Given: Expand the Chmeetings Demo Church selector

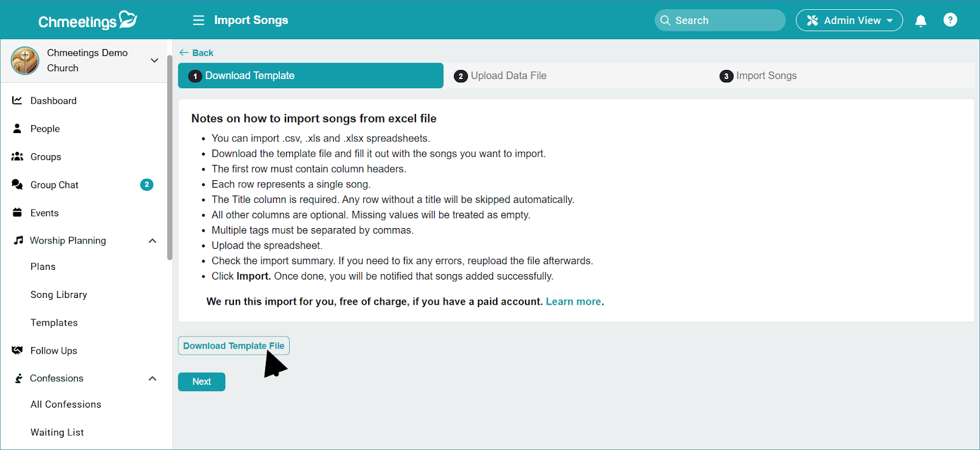Looking at the screenshot, I should pyautogui.click(x=154, y=60).
